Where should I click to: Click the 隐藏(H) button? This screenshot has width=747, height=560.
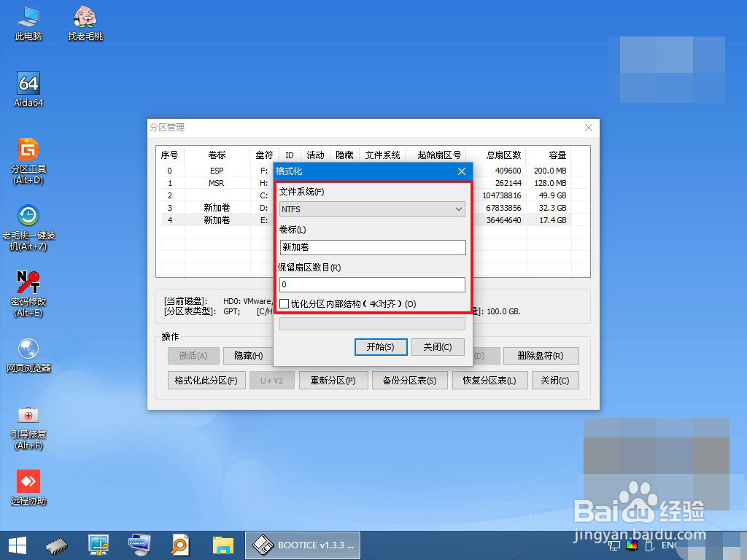click(x=248, y=356)
